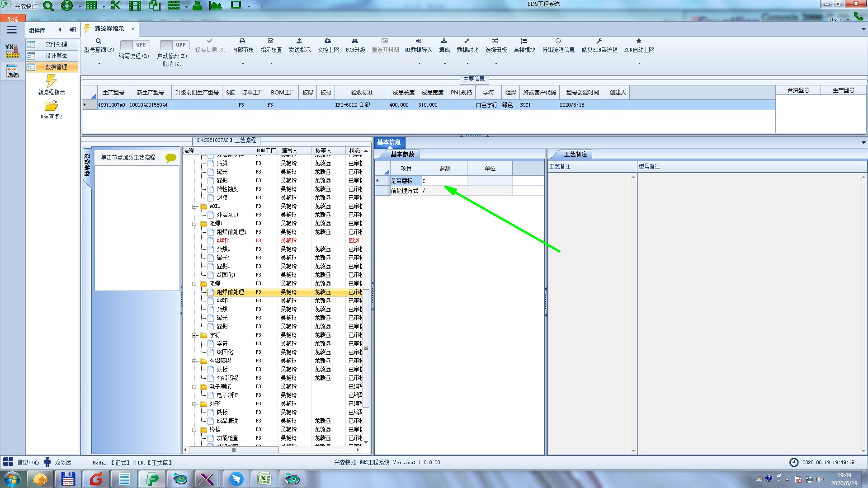Screen dimensions: 868x488
Task: Click the 数据对比 toolbar icon
Action: (x=467, y=41)
